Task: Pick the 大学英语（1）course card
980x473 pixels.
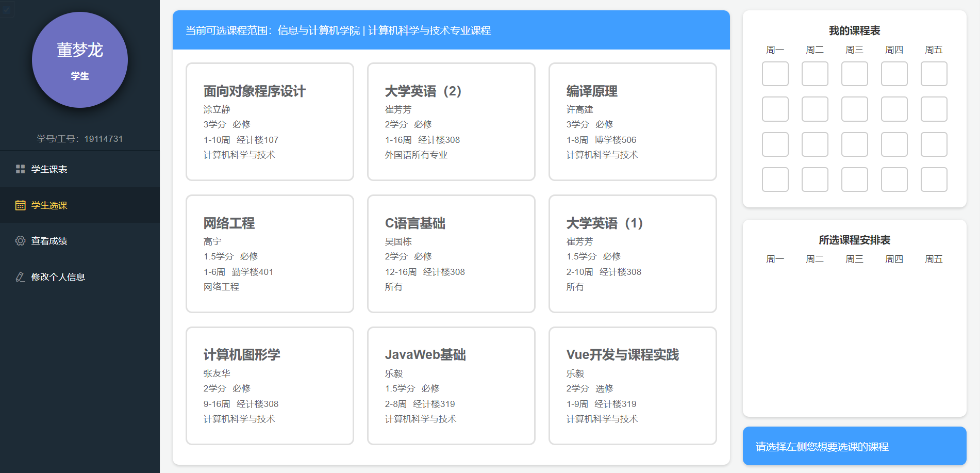Action: tap(633, 254)
